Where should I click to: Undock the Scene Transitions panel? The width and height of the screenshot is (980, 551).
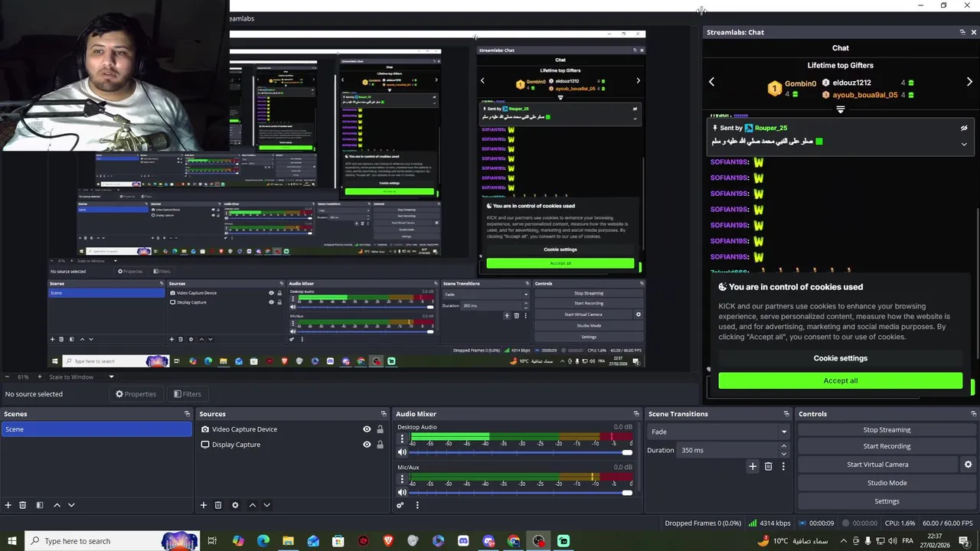[786, 414]
